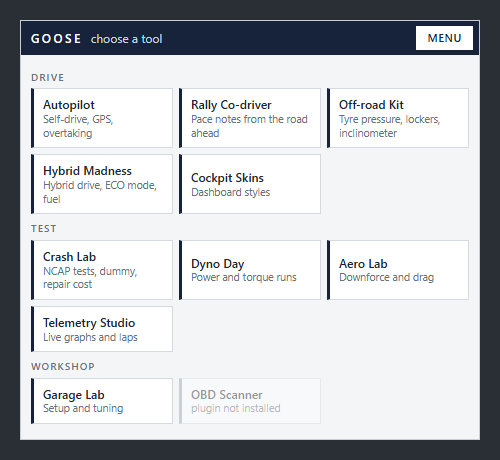Launch Hybrid Madness tool

coord(102,184)
